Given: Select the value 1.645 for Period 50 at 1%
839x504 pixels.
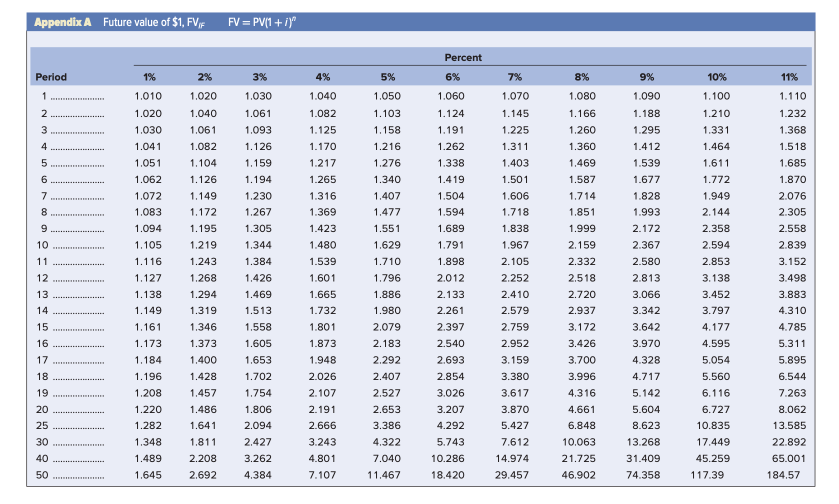Looking at the screenshot, I should pyautogui.click(x=149, y=475).
